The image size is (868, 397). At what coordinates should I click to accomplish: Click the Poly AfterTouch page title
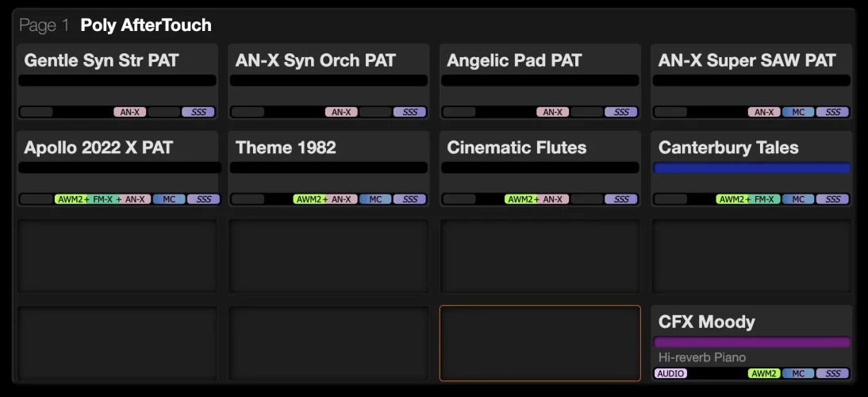point(146,25)
